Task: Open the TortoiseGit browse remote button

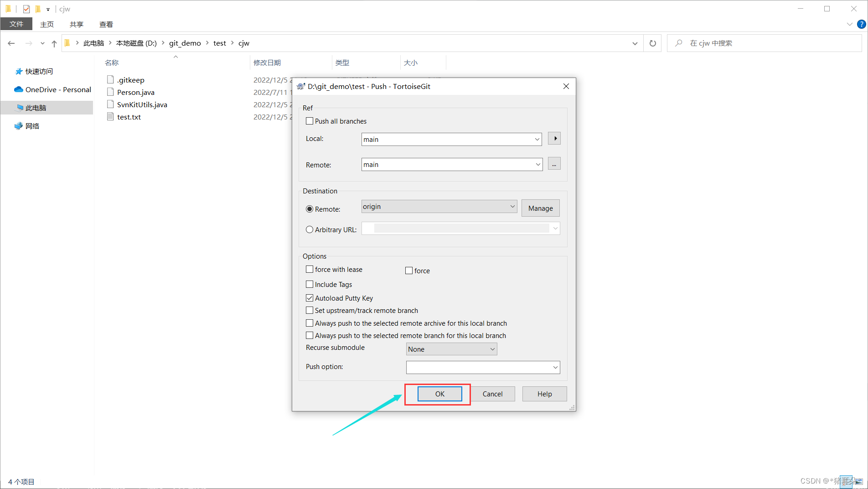Action: click(x=554, y=163)
